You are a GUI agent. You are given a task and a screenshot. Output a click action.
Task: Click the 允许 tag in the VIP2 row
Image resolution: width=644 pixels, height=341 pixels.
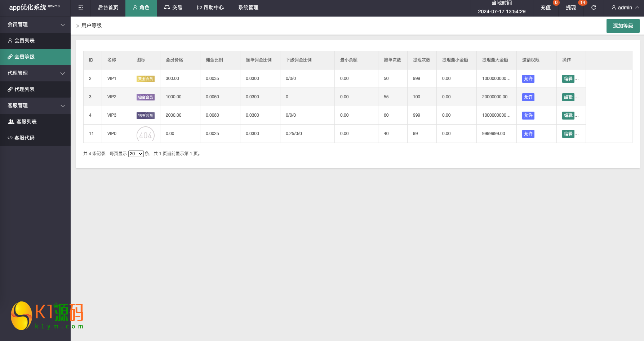pos(528,97)
